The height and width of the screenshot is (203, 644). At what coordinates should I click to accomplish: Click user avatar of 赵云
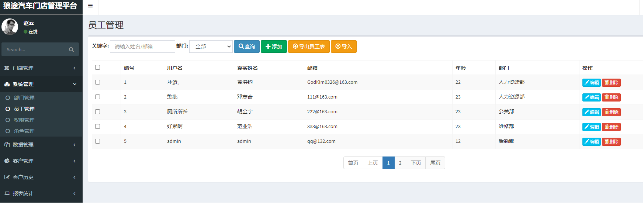[x=10, y=27]
